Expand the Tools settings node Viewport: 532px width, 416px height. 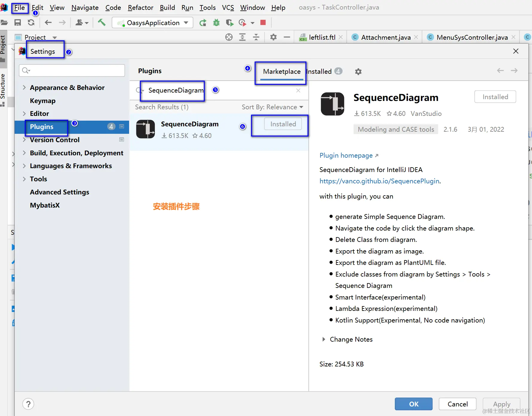tap(24, 179)
